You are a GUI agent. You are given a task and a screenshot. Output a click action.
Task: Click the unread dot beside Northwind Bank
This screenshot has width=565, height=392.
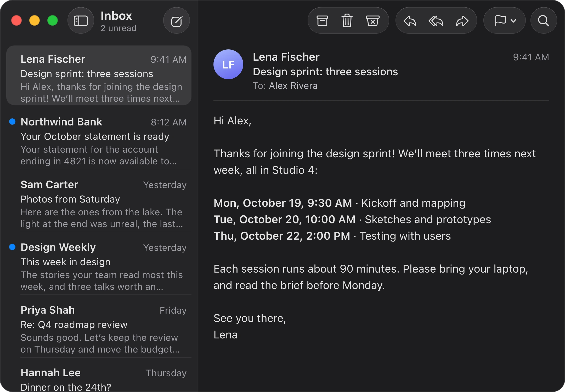pos(12,122)
